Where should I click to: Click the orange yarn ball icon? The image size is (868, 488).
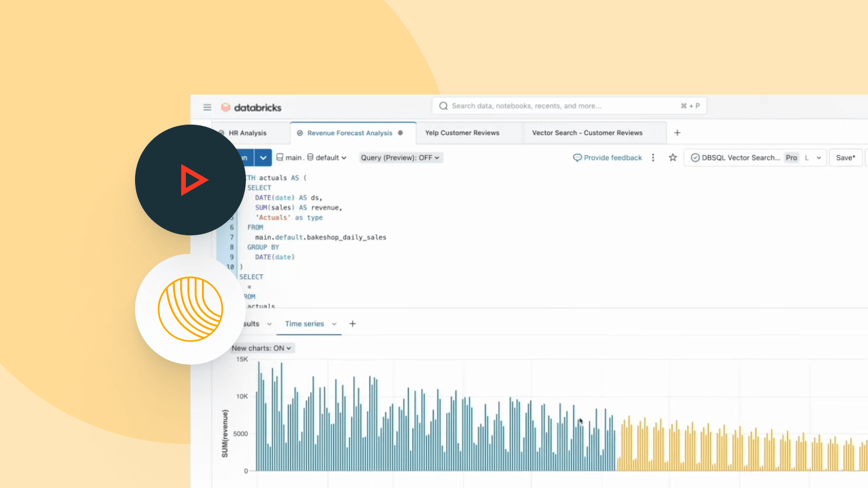(x=190, y=309)
